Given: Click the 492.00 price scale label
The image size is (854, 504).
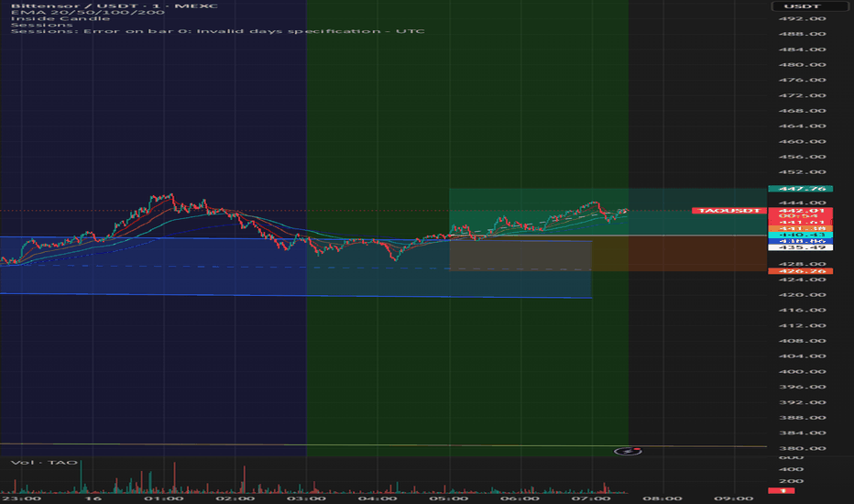Looking at the screenshot, I should tap(803, 18).
